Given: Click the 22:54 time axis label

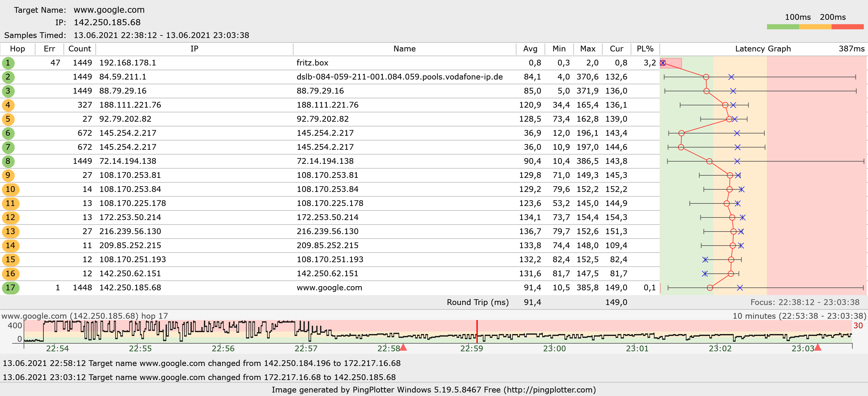Looking at the screenshot, I should [x=57, y=348].
